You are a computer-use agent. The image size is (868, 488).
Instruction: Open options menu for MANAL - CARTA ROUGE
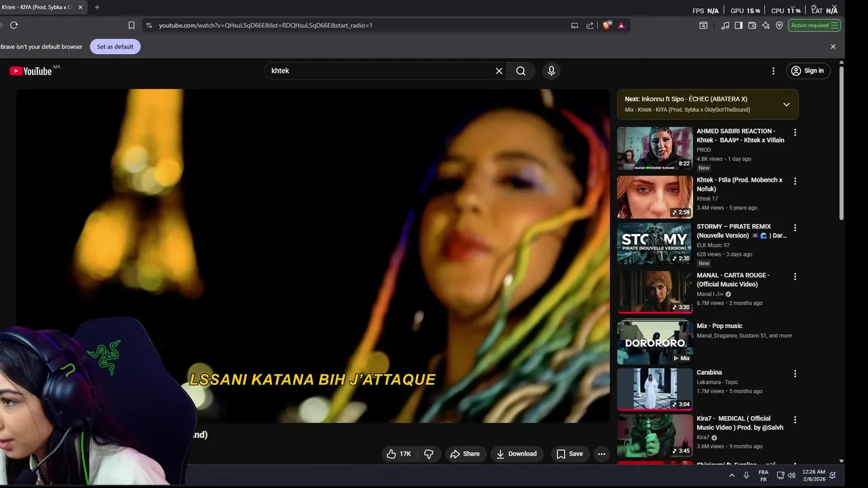click(795, 277)
